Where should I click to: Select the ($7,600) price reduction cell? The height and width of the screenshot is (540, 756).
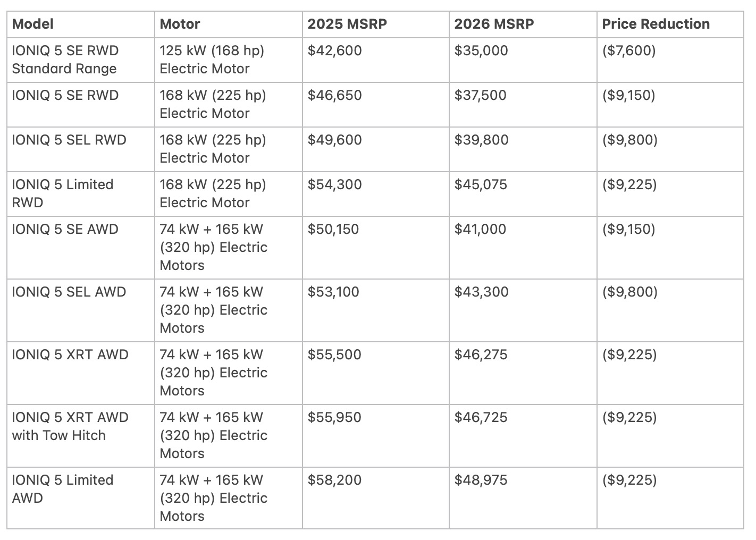click(629, 51)
